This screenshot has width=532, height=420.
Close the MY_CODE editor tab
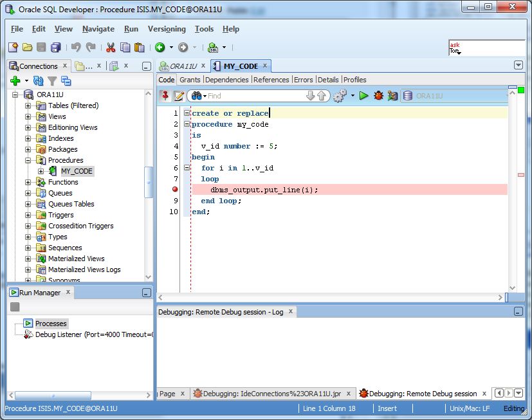click(265, 66)
